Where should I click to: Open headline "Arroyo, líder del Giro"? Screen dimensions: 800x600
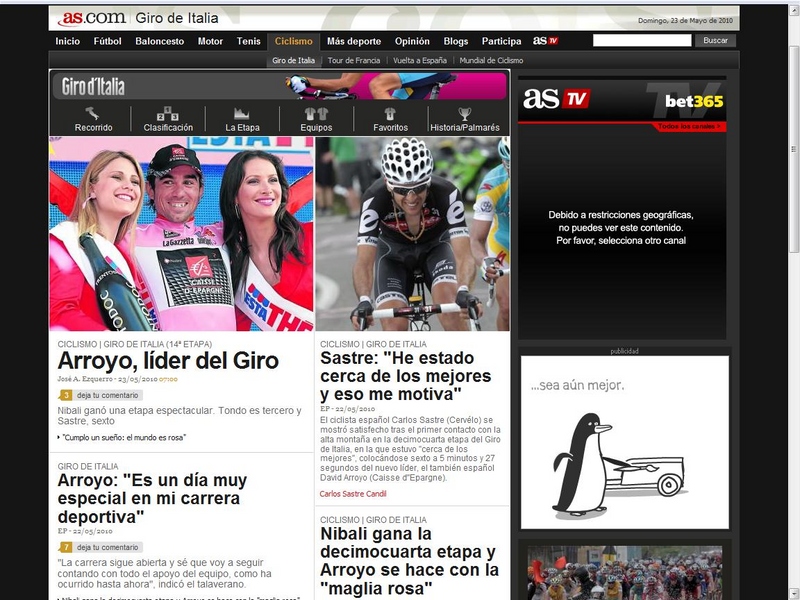[x=168, y=361]
